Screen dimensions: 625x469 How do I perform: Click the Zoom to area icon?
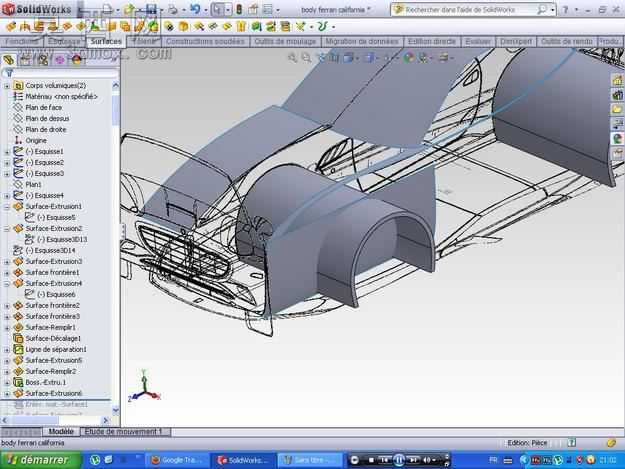coord(306,58)
